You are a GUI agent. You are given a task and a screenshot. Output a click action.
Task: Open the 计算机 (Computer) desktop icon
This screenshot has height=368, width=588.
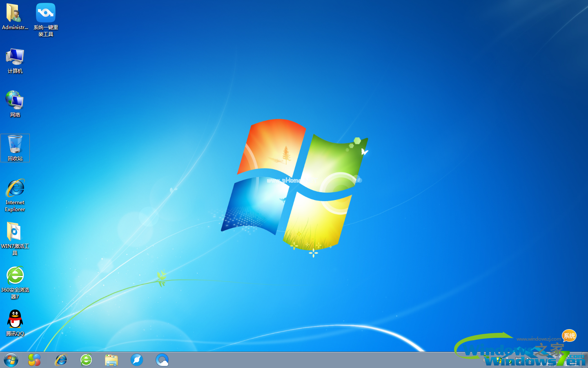coord(15,61)
